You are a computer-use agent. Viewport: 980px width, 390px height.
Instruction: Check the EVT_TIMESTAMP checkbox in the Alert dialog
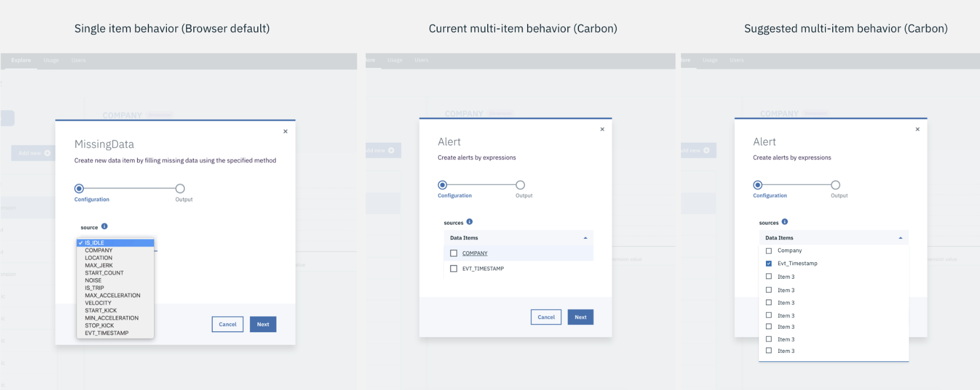(454, 269)
